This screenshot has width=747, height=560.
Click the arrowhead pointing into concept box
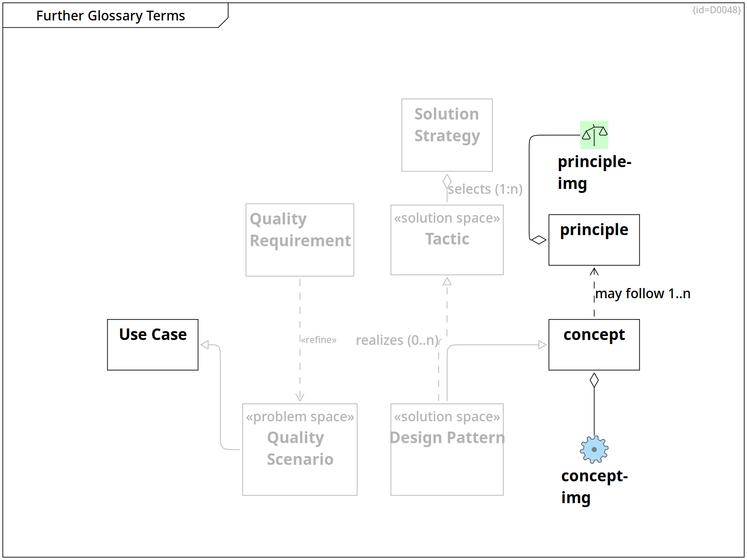click(x=542, y=345)
